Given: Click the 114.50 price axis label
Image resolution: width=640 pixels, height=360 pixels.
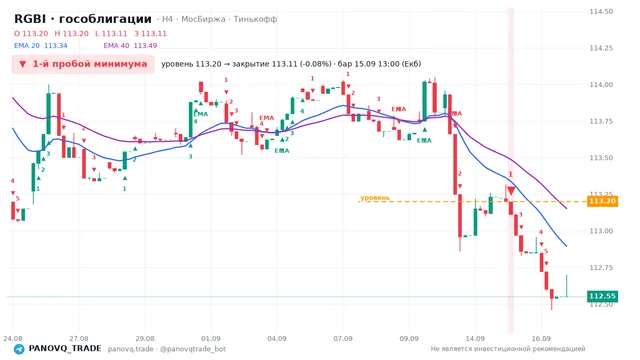Looking at the screenshot, I should click(x=601, y=11).
